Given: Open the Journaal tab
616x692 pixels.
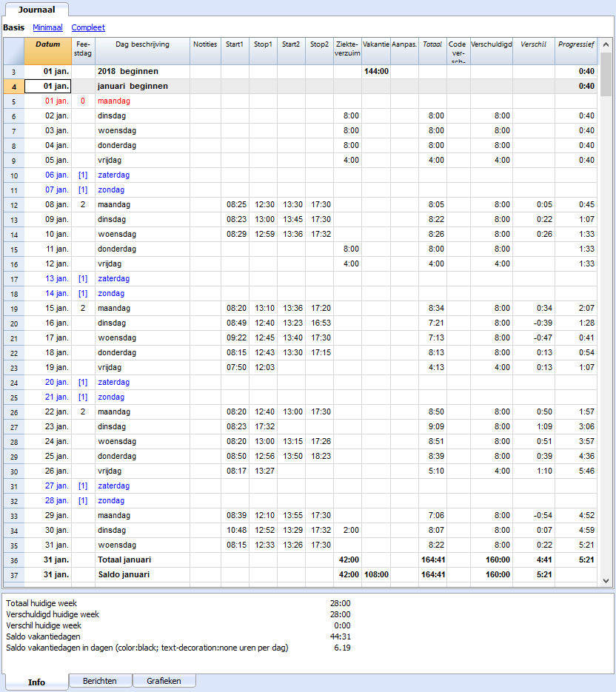Looking at the screenshot, I should pos(36,10).
